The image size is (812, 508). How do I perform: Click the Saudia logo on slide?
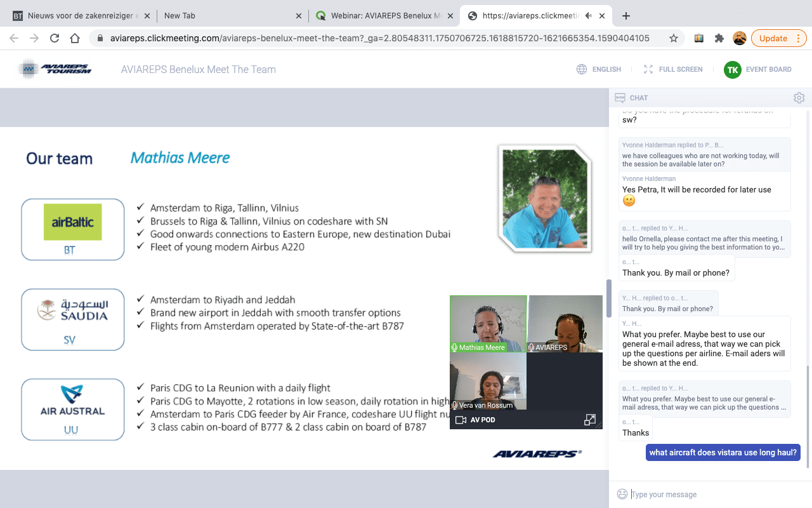coord(73,311)
